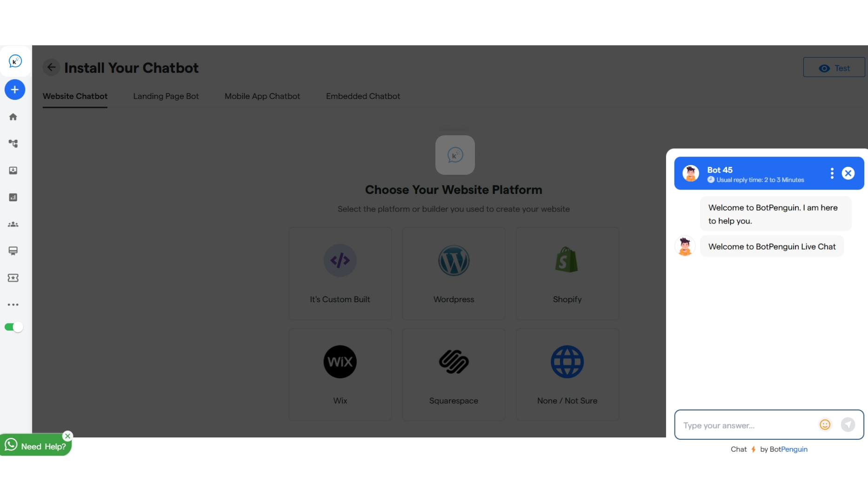868x502 pixels.
Task: Toggle the green switch in sidebar
Action: pyautogui.click(x=13, y=327)
